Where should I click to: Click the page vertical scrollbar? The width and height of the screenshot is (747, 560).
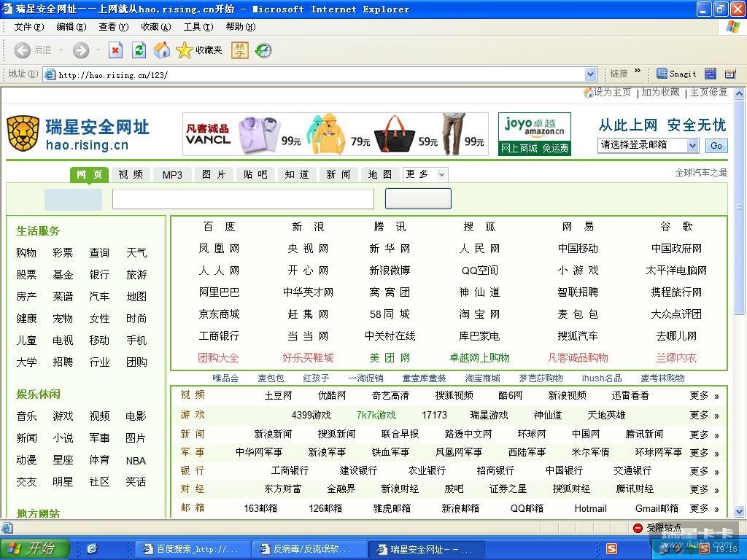740,292
